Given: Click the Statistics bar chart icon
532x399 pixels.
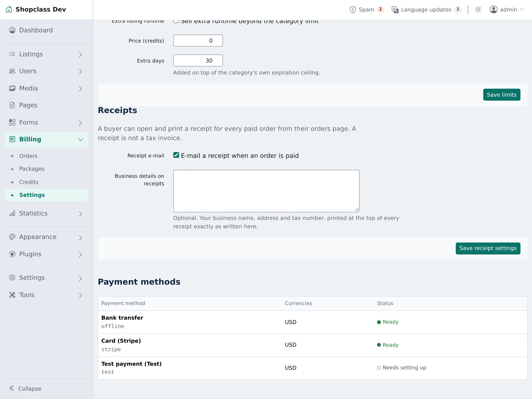Looking at the screenshot, I should pos(12,213).
